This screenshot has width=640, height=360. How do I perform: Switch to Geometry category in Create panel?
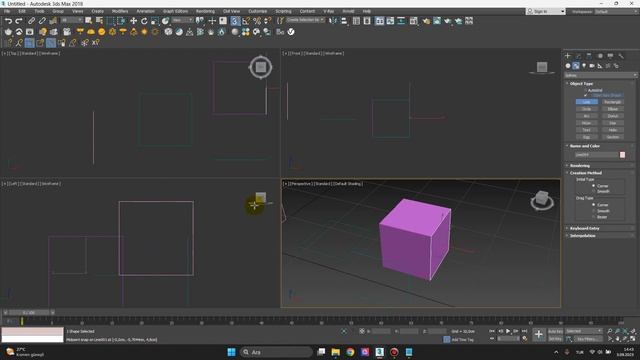pyautogui.click(x=568, y=66)
